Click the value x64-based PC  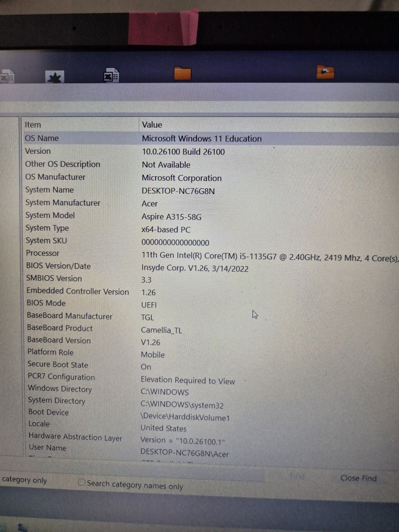click(166, 230)
